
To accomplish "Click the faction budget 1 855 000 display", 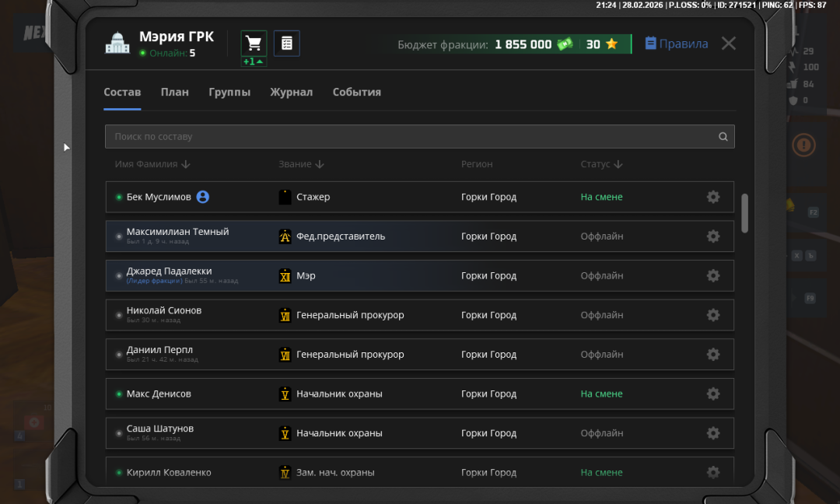I will [x=523, y=44].
